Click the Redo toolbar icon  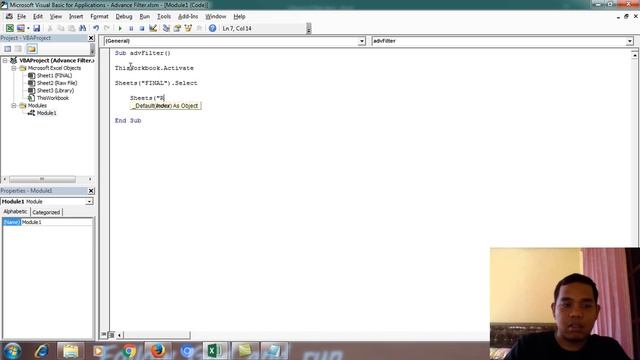pyautogui.click(x=107, y=28)
